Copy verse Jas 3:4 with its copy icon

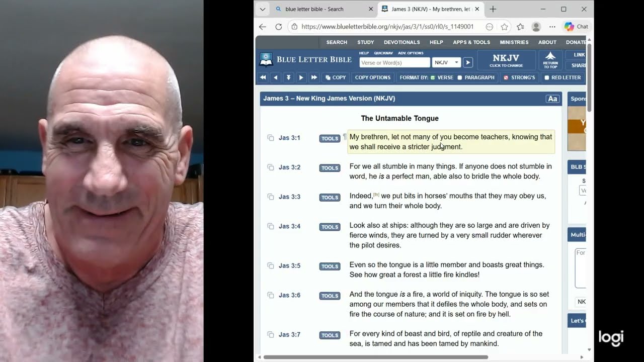pos(271,226)
